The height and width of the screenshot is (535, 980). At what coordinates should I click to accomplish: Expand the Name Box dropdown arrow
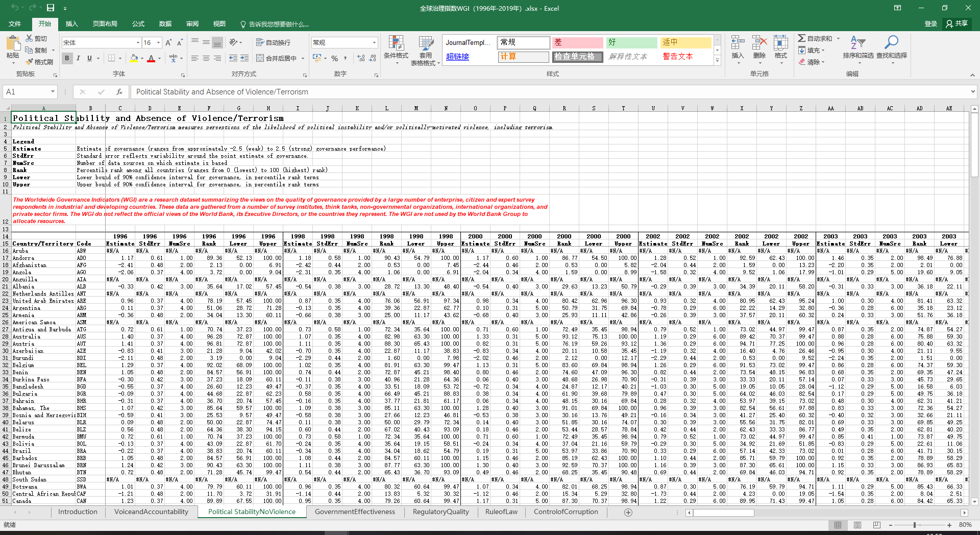pyautogui.click(x=53, y=92)
